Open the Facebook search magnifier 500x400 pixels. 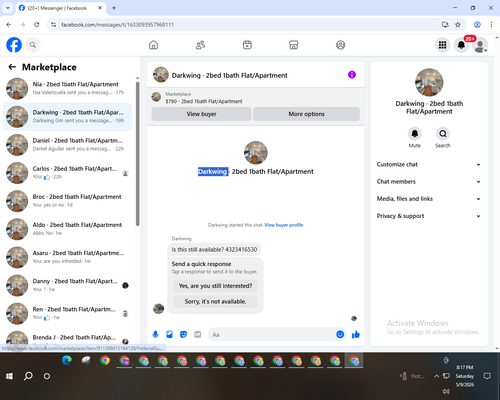click(x=33, y=45)
